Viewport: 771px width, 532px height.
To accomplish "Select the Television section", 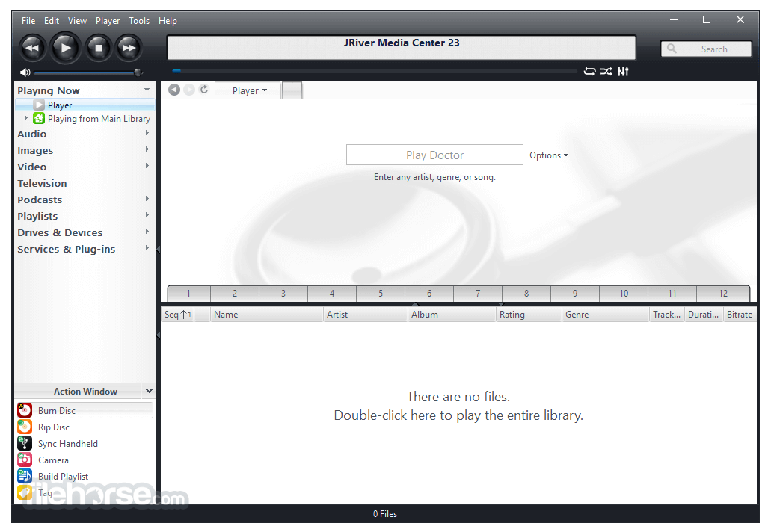I will 43,183.
